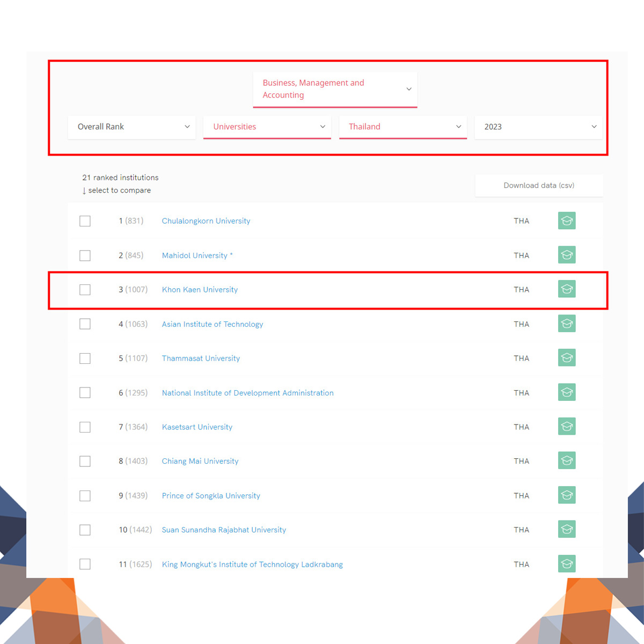644x644 pixels.
Task: Click the THA code in Kasetsart University row
Action: coord(521,427)
